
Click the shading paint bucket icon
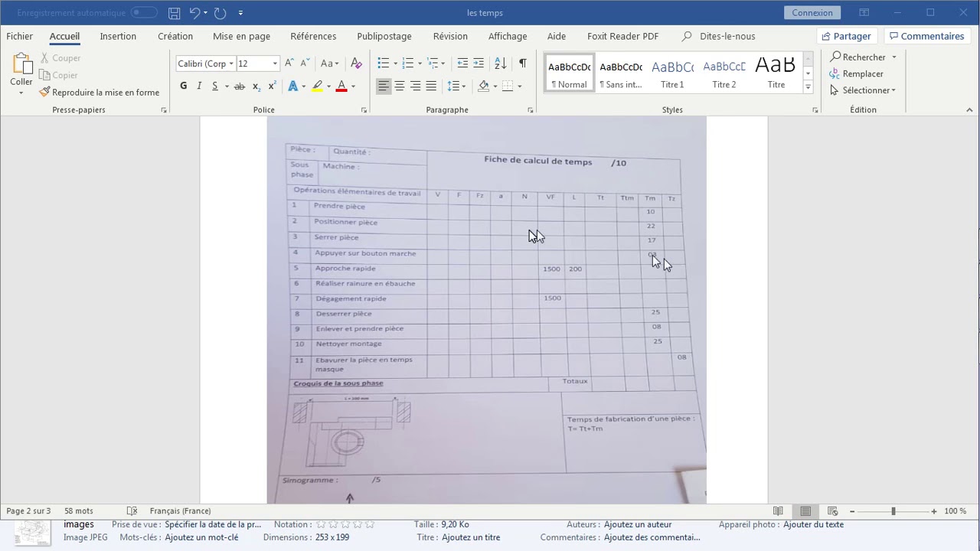click(483, 86)
